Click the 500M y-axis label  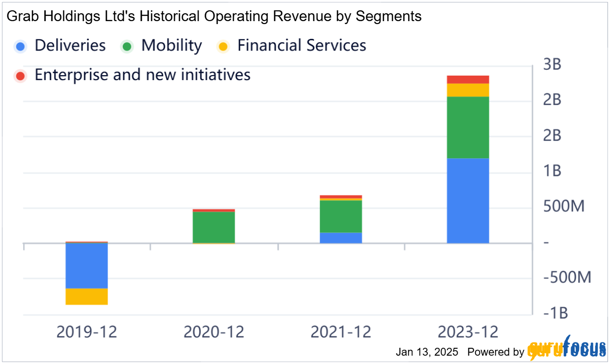(564, 206)
